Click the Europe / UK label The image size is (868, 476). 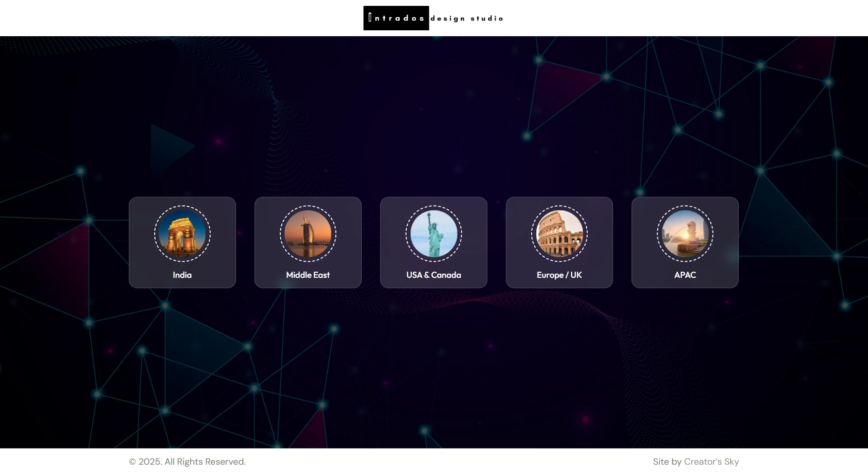click(x=559, y=275)
